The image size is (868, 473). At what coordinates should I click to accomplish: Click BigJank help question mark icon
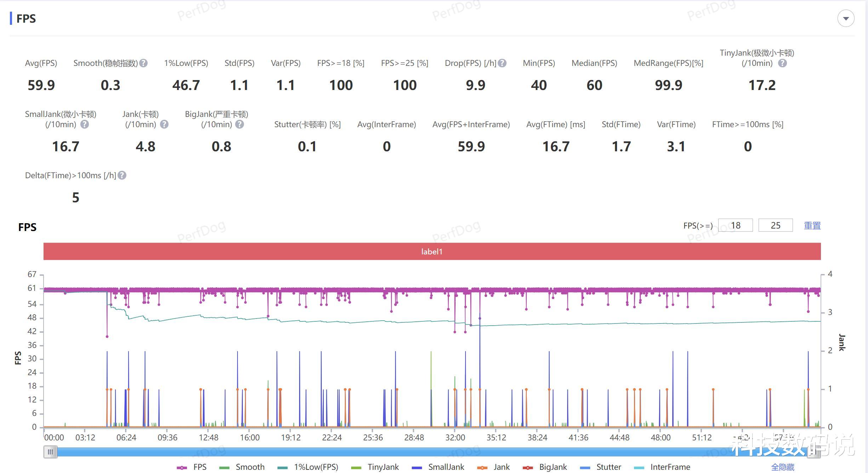click(240, 125)
